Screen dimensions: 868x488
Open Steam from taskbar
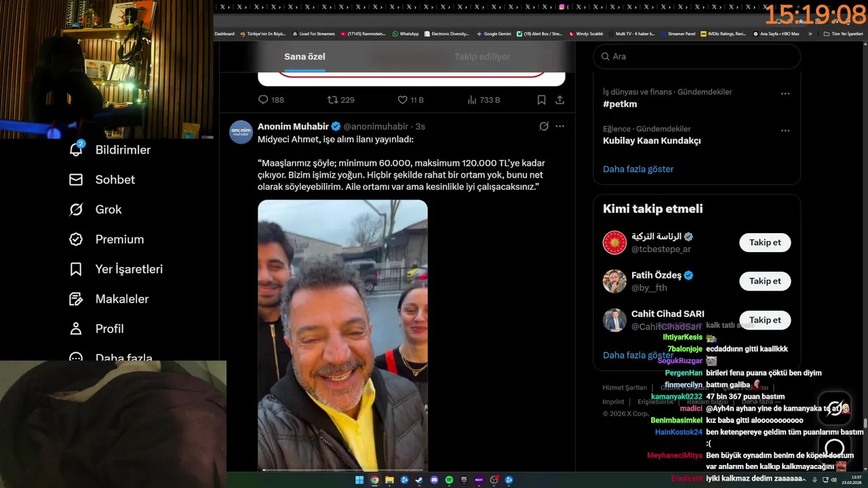coord(419,480)
